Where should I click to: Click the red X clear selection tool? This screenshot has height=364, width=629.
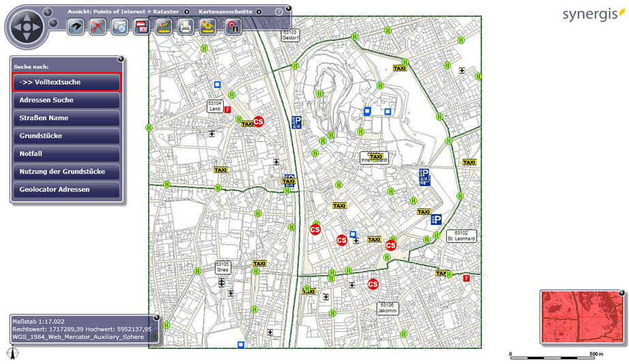point(99,27)
